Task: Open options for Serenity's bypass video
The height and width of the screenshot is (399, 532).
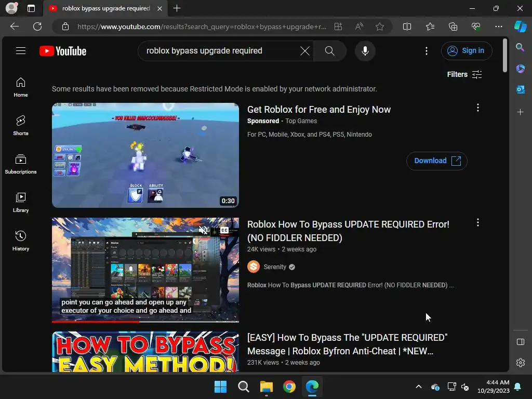Action: (478, 222)
